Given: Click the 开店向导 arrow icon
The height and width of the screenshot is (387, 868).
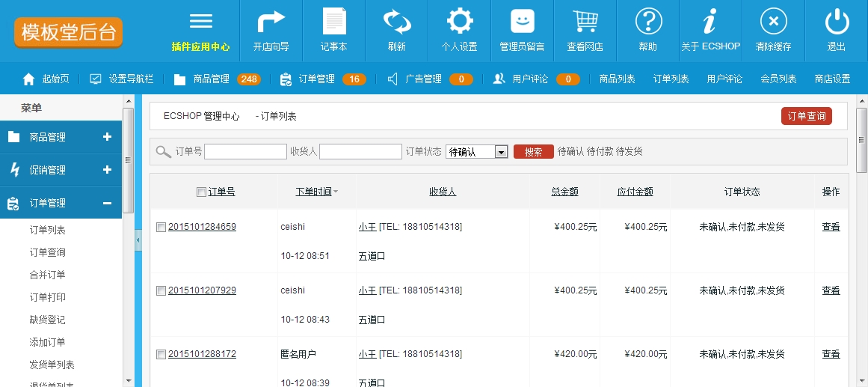Looking at the screenshot, I should 271,22.
